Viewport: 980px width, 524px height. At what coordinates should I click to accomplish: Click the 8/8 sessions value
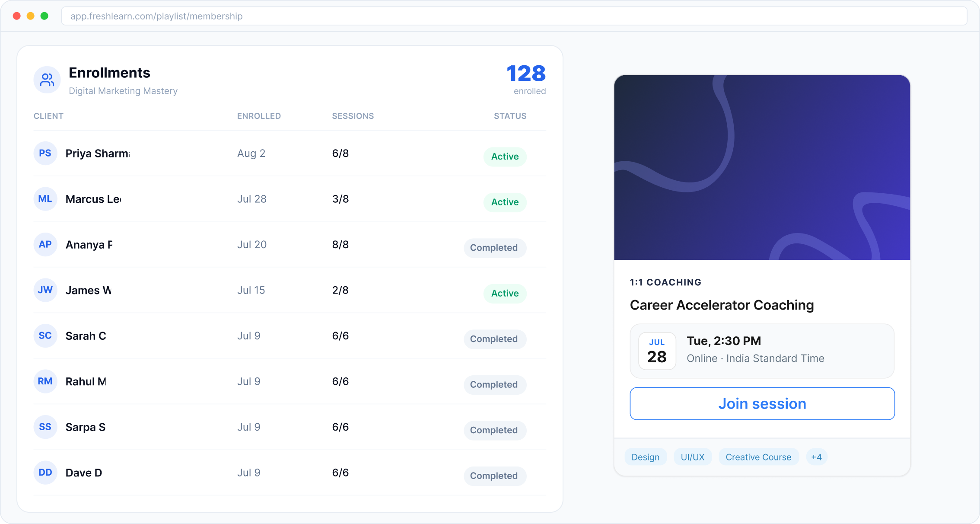point(340,245)
